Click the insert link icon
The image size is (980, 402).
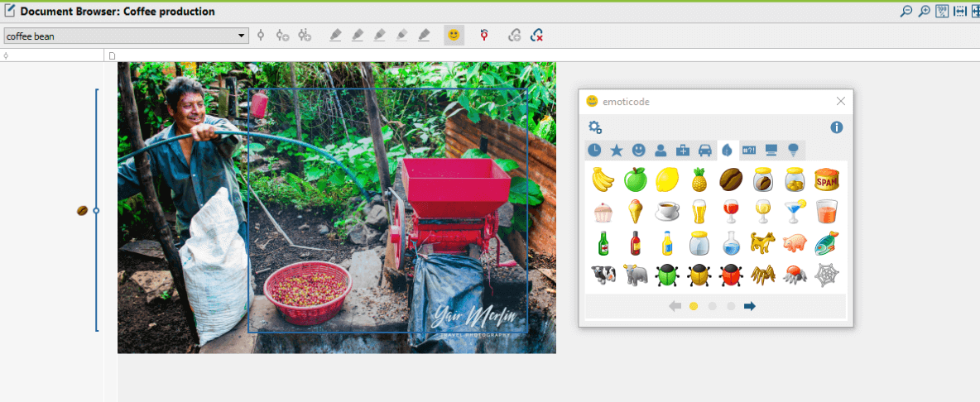(x=514, y=36)
